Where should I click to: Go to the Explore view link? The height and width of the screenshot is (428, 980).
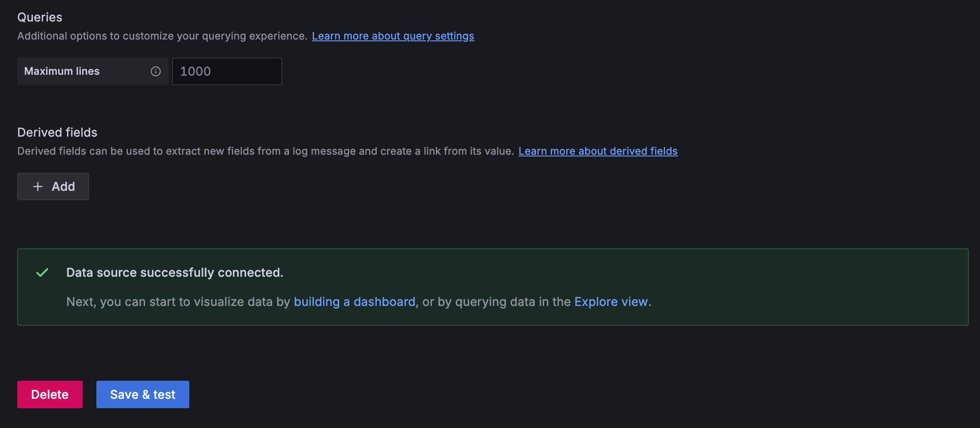pyautogui.click(x=611, y=302)
